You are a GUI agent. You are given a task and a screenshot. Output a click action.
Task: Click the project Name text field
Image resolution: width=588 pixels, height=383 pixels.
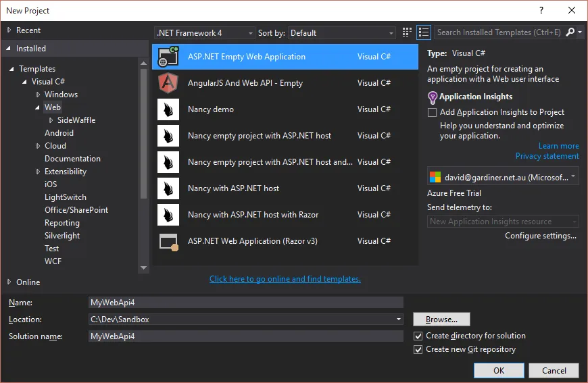pyautogui.click(x=246, y=303)
